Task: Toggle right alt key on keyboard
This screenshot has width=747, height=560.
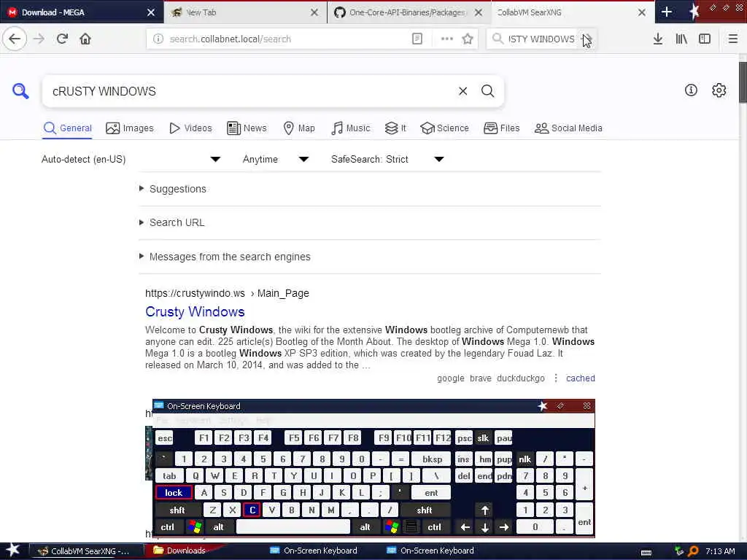Action: click(x=365, y=526)
